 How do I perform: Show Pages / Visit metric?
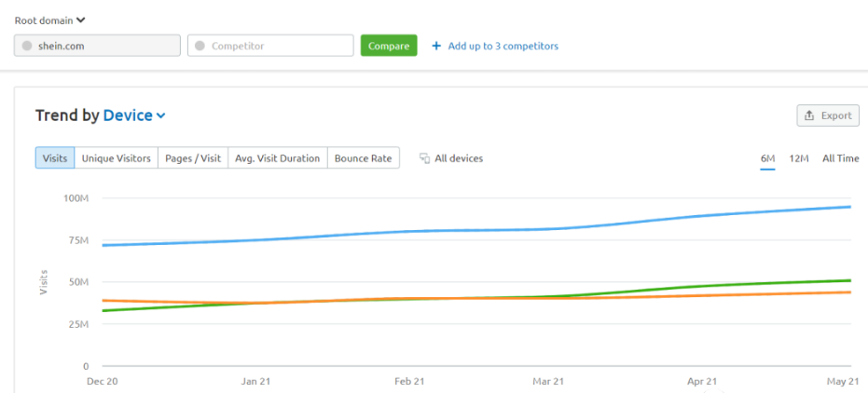pos(193,158)
